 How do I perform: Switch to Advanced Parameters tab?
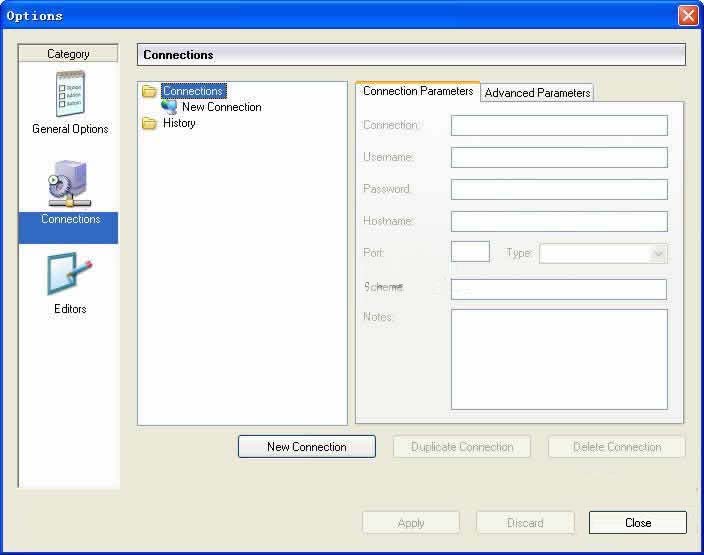click(537, 93)
